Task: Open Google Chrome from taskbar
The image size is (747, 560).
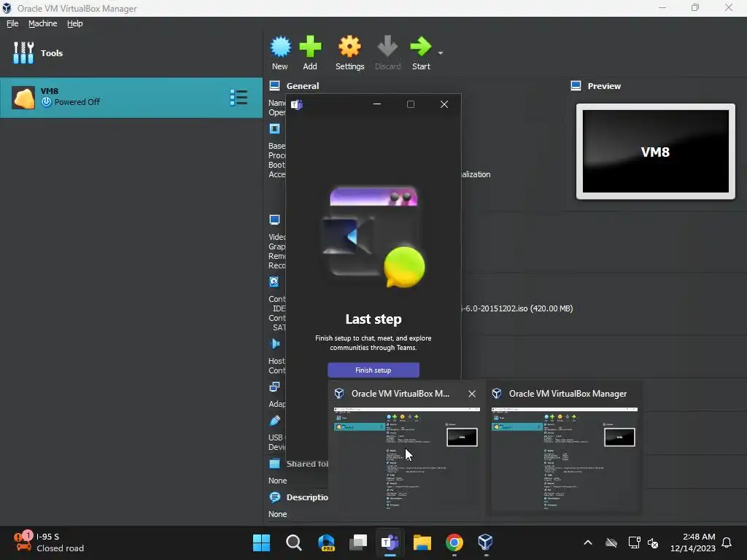Action: tap(454, 542)
